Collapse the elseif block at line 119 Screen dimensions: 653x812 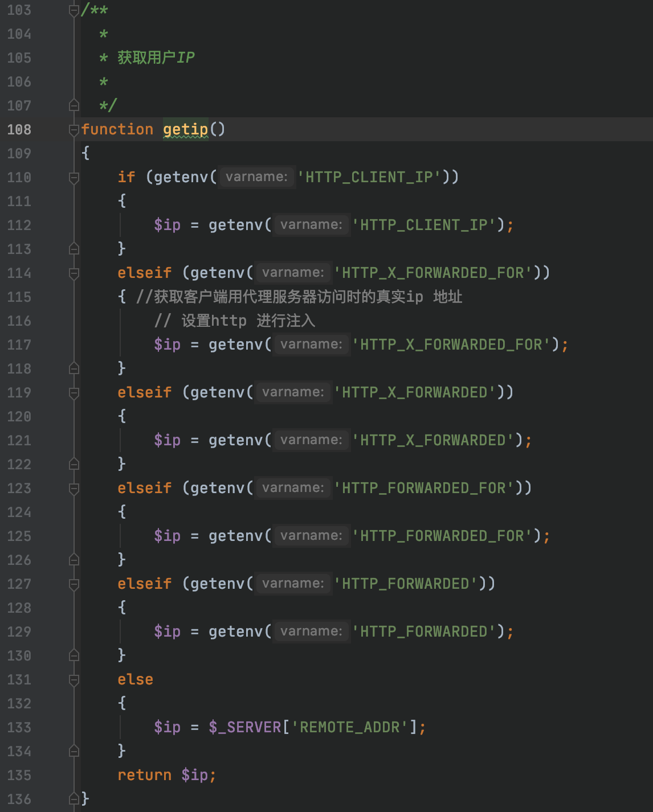(74, 393)
